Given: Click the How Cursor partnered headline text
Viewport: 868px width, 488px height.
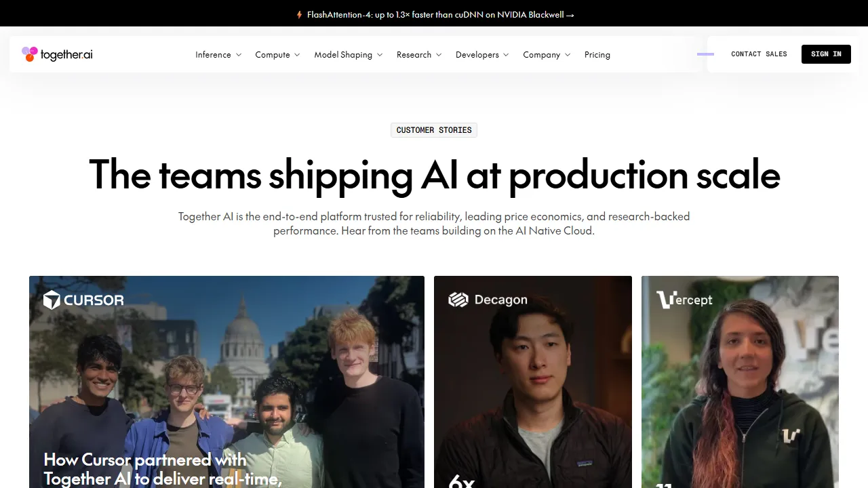Looking at the screenshot, I should pos(162,469).
